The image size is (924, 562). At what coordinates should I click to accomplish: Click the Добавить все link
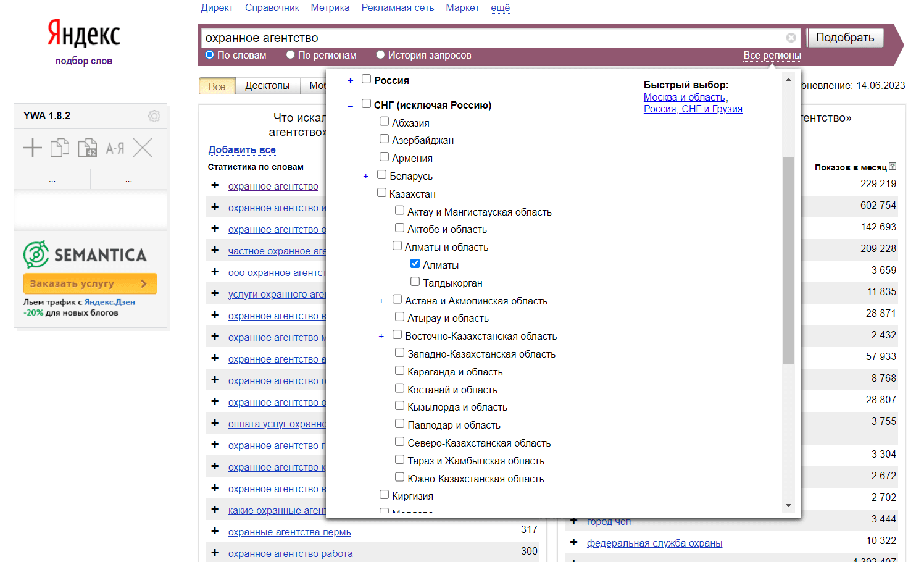coord(242,149)
